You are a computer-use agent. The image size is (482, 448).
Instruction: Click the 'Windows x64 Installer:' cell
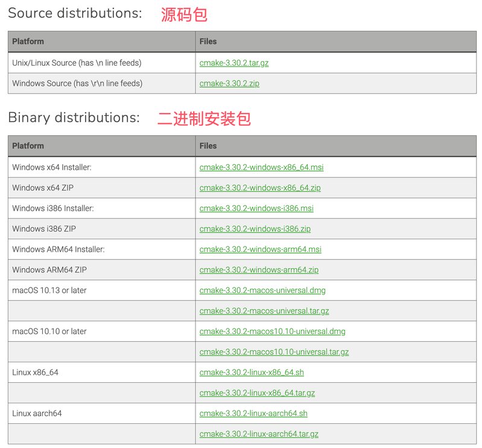(x=101, y=167)
